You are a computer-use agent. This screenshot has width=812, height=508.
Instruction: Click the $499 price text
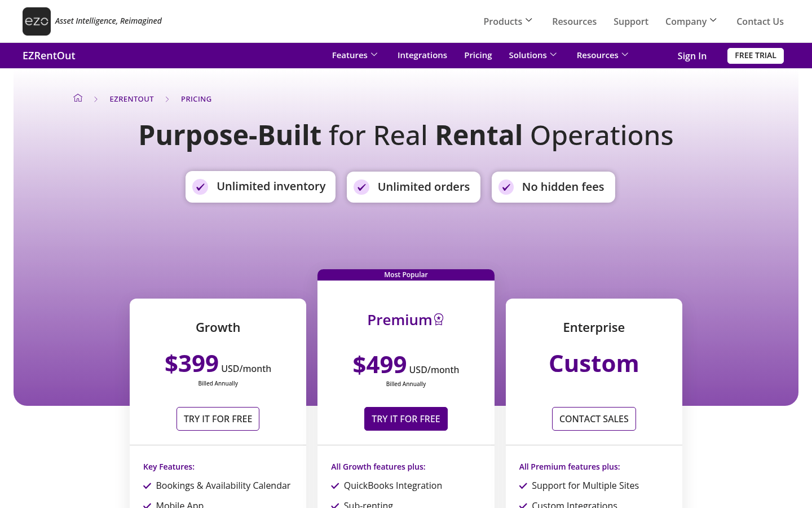click(x=379, y=365)
